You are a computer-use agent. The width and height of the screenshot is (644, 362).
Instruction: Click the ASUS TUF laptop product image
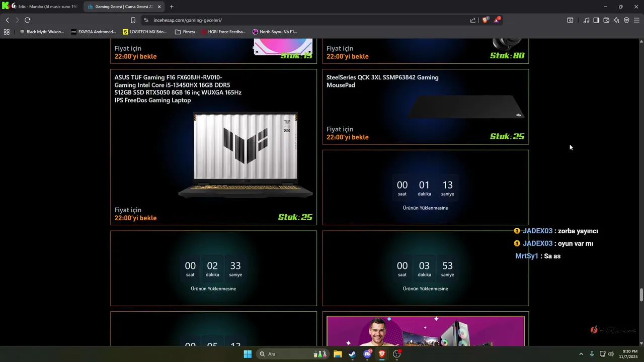click(x=246, y=155)
